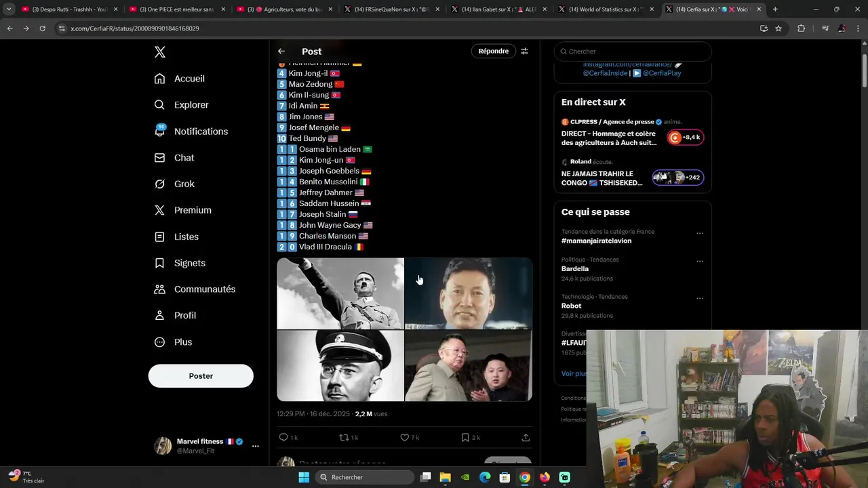Click the reply comment icon on post

click(x=283, y=438)
